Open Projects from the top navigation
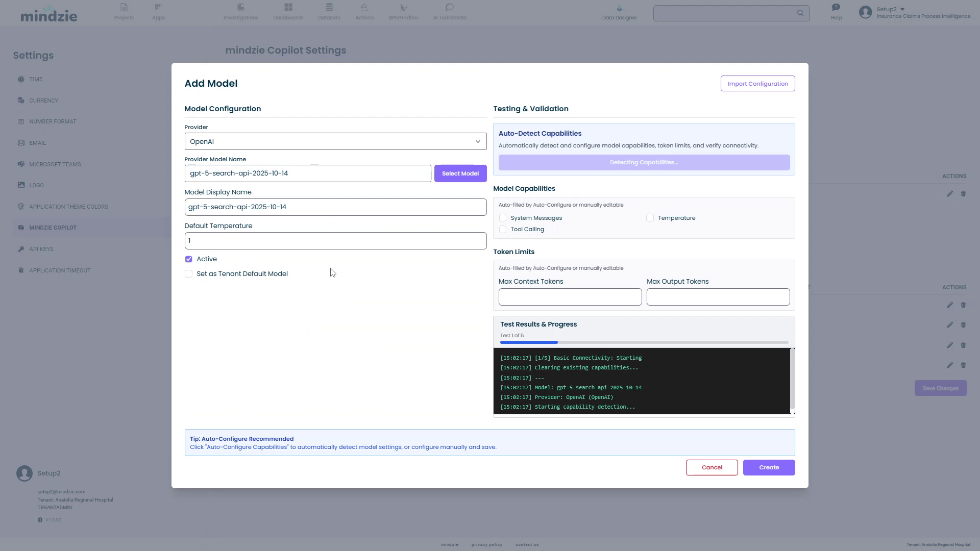The width and height of the screenshot is (980, 551). [124, 12]
